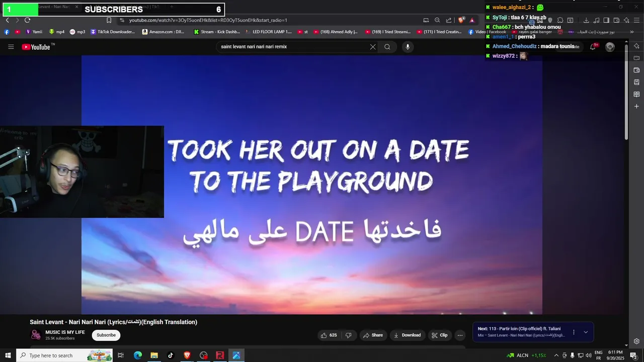Reload the page in the browser
Screen dimensions: 644x362
click(x=27, y=20)
